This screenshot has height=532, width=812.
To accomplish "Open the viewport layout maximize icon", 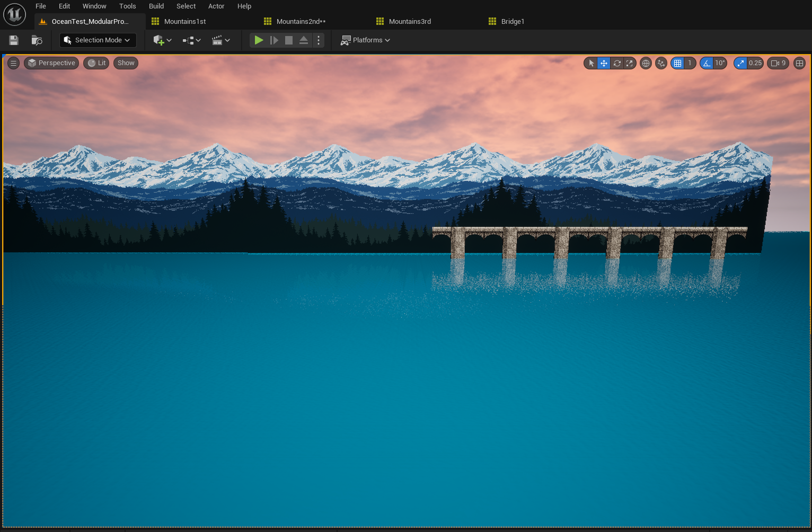I will [799, 63].
